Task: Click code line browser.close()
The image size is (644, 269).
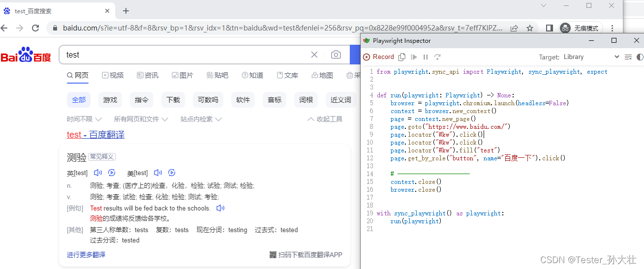Action: point(416,190)
